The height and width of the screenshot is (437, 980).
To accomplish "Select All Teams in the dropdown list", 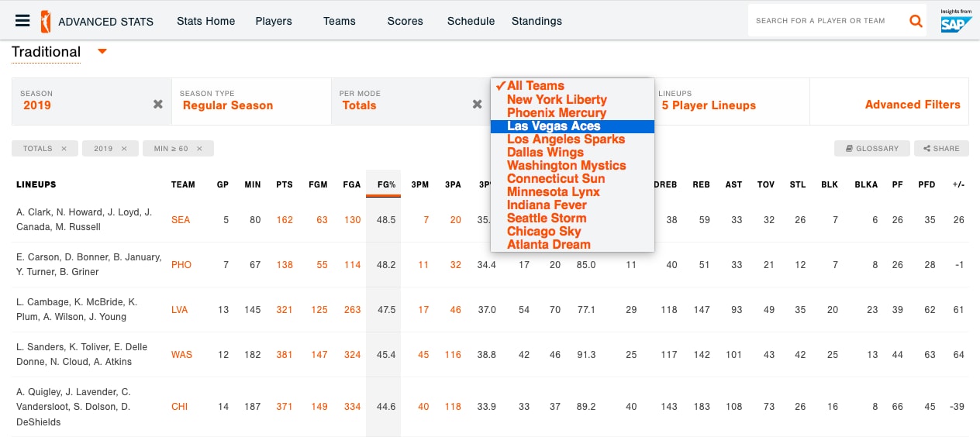I will [572, 86].
